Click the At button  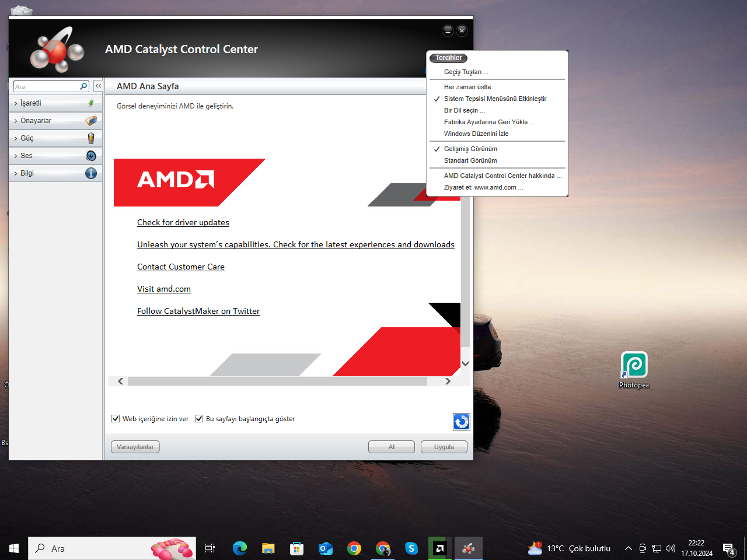(x=392, y=447)
